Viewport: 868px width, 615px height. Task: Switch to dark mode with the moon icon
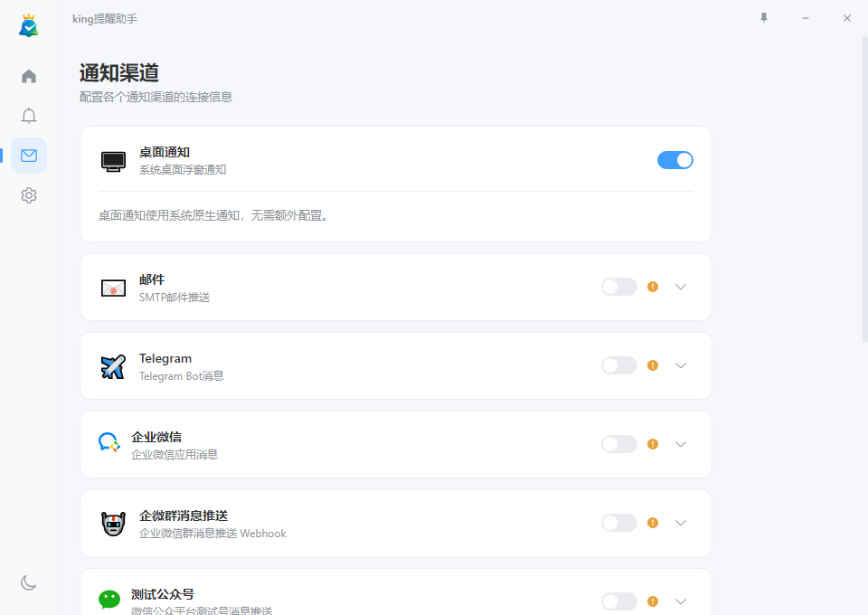28,582
